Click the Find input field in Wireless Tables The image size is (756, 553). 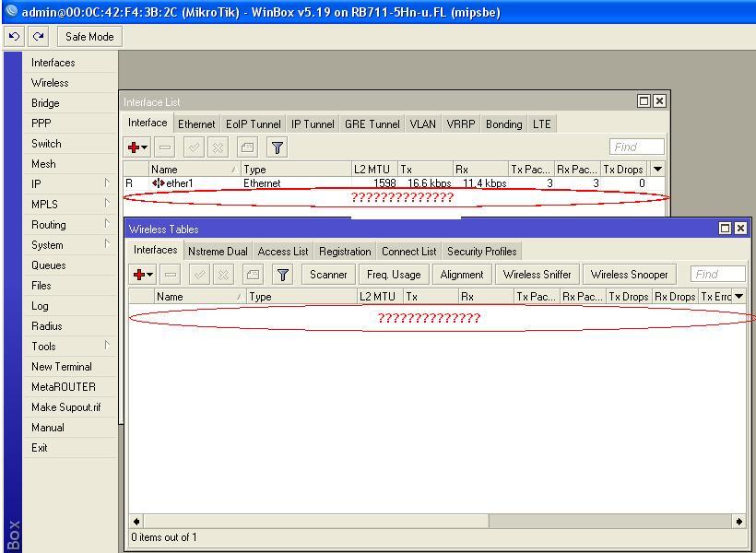click(x=717, y=273)
